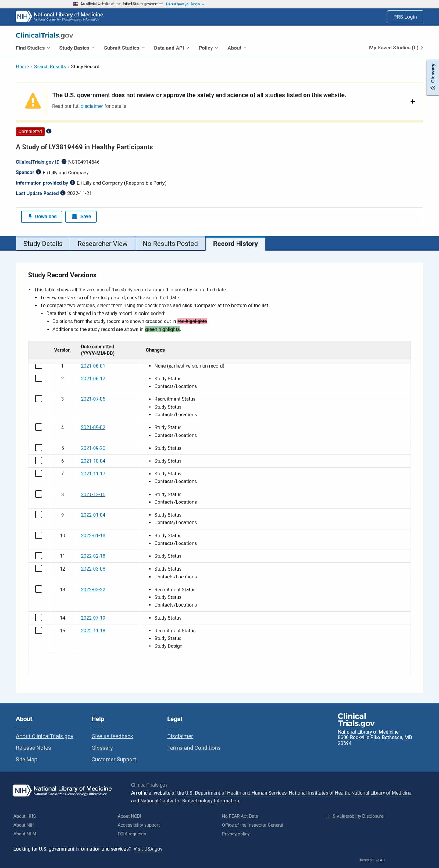The width and height of the screenshot is (439, 868).
Task: Click the PRS Login button
Action: (x=405, y=17)
